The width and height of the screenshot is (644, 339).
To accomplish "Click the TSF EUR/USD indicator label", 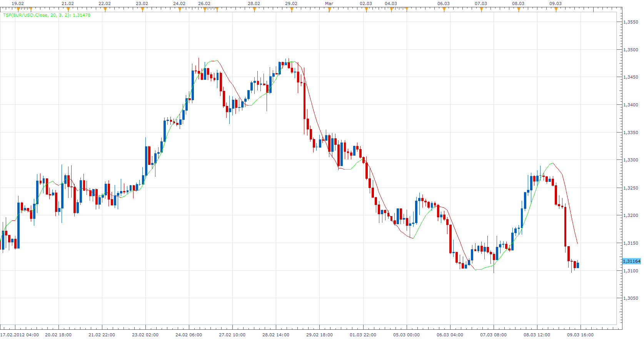I will coord(47,15).
